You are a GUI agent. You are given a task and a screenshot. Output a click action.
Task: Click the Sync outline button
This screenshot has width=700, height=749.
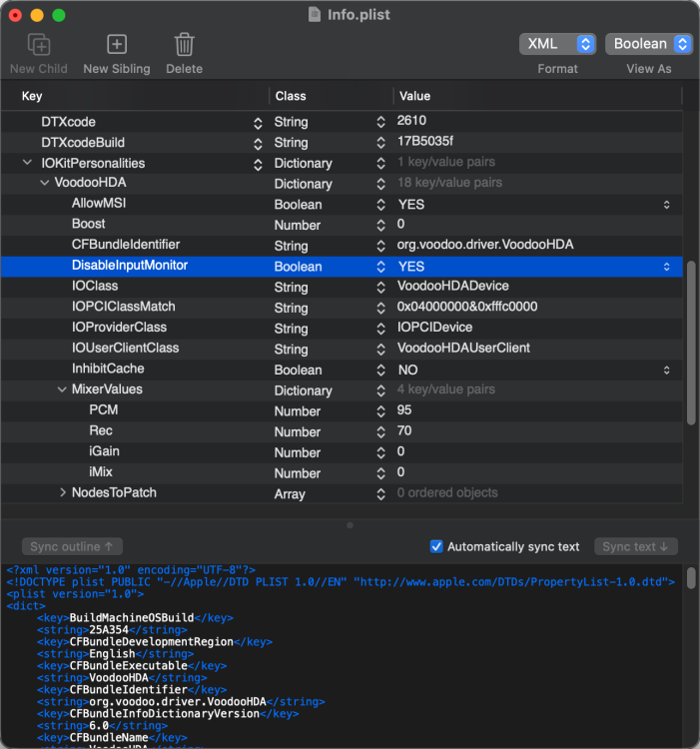[x=72, y=546]
